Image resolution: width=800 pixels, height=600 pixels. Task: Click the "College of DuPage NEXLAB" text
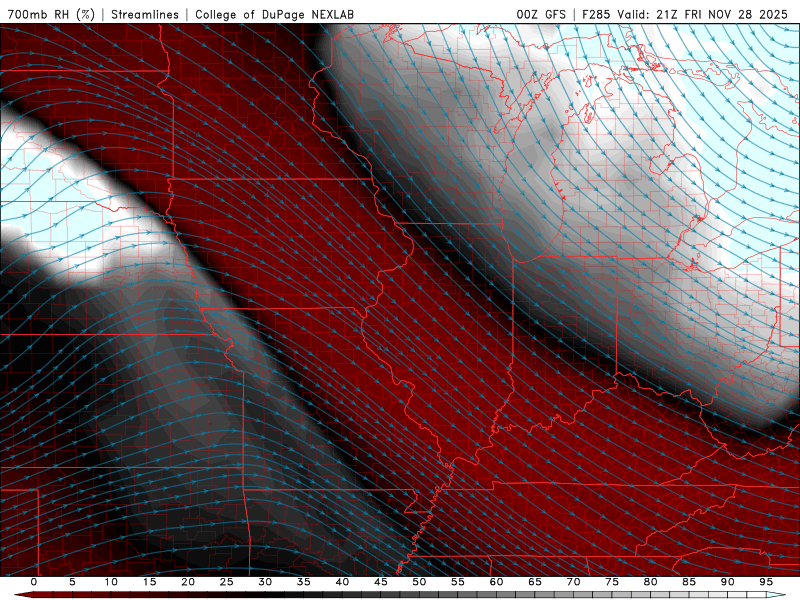[x=274, y=14]
